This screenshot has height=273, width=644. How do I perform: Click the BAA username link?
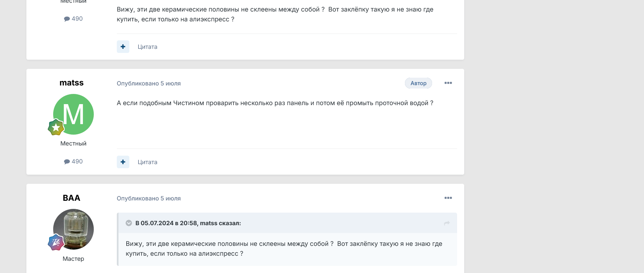pos(71,198)
